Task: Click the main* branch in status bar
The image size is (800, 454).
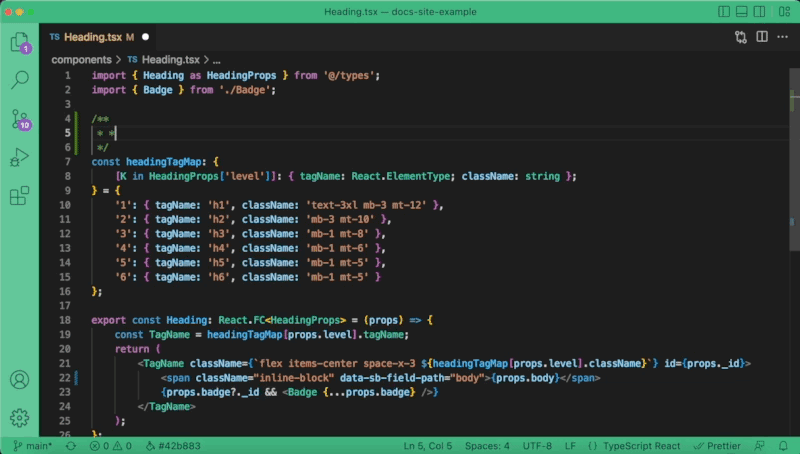Action: pyautogui.click(x=33, y=446)
